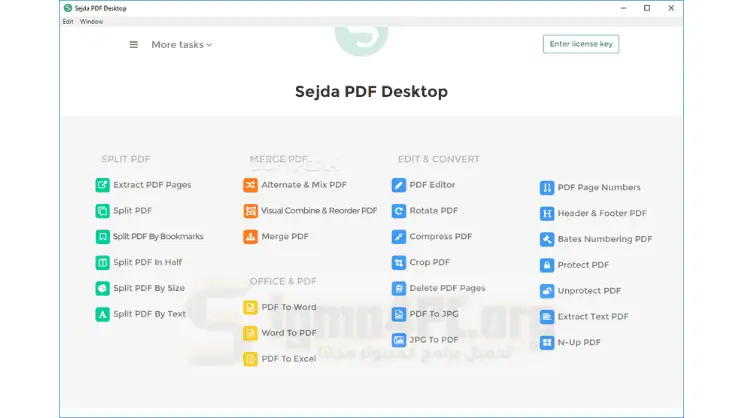Click the Header & Footer PDF icon

click(547, 213)
